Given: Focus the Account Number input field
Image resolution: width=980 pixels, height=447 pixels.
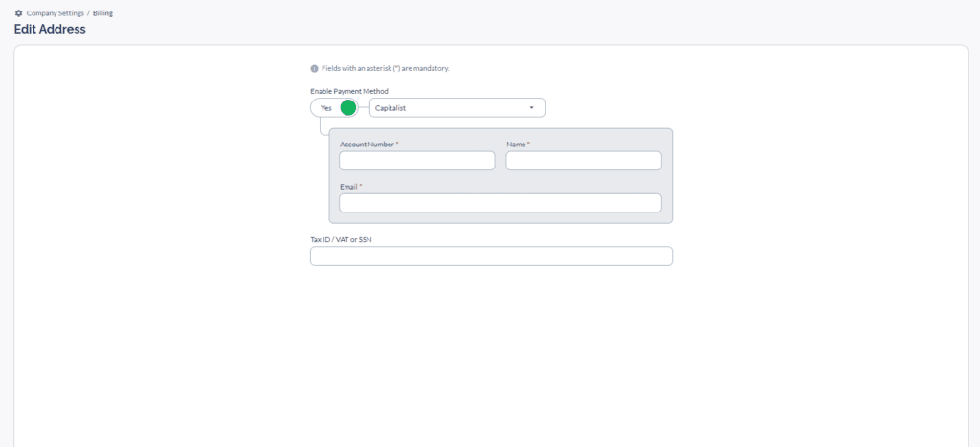Looking at the screenshot, I should tap(416, 161).
